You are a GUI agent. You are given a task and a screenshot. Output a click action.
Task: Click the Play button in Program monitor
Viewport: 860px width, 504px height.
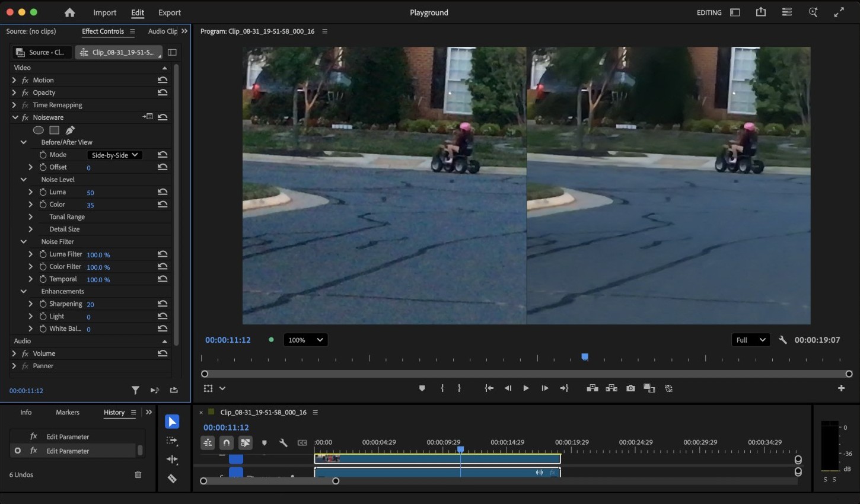pos(525,388)
